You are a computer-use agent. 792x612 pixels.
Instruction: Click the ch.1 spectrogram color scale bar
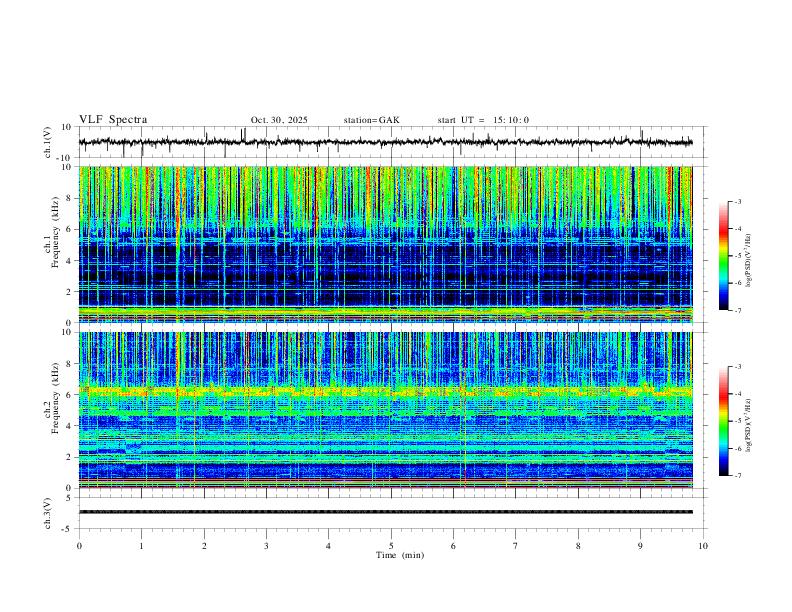click(x=723, y=256)
